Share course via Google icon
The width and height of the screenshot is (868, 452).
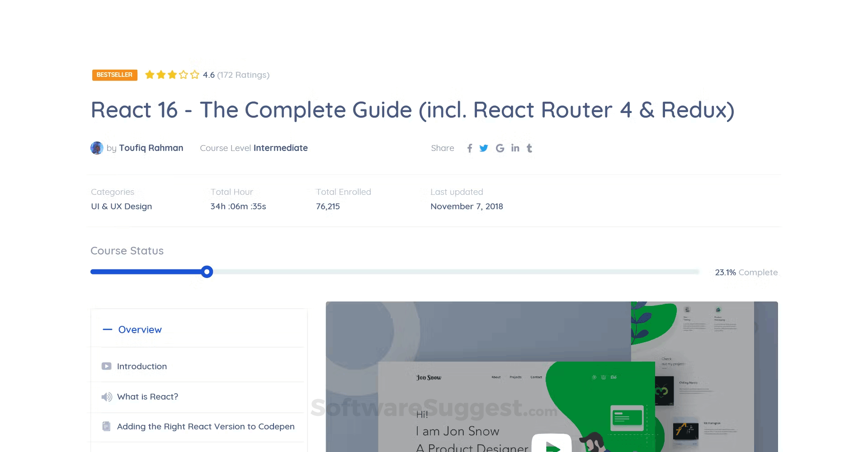click(500, 148)
